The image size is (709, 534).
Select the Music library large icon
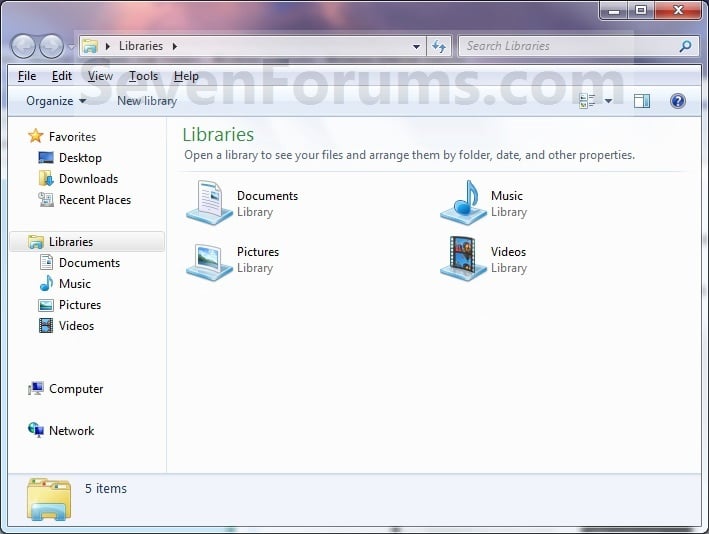463,203
